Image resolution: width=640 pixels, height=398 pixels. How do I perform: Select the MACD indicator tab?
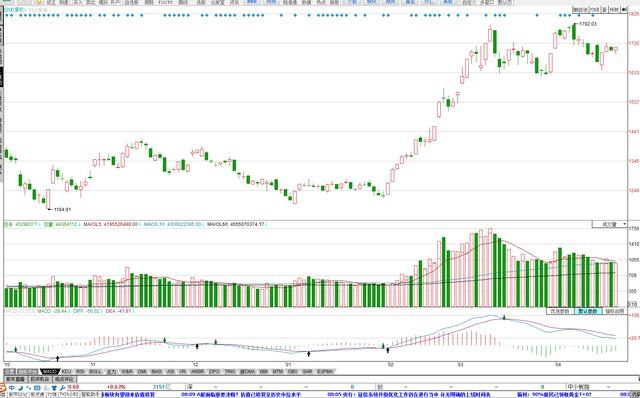tap(50, 371)
